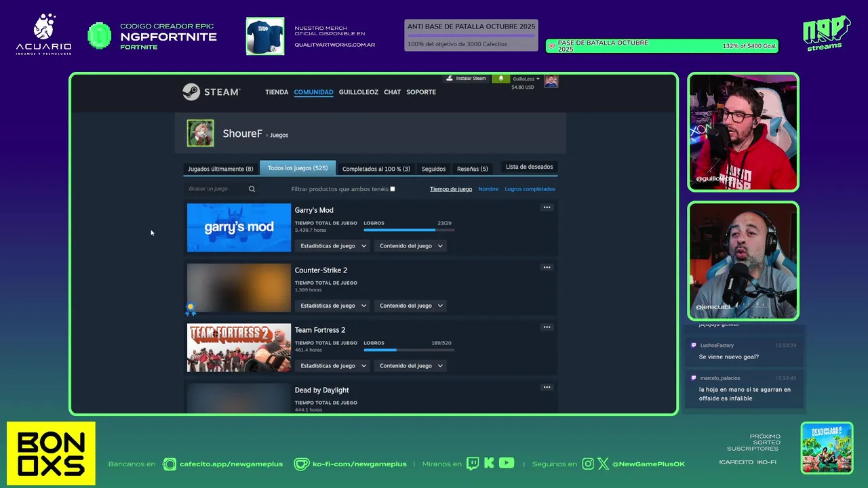This screenshot has height=488, width=868.
Task: Click the cafecito.app cup icon
Action: click(x=169, y=464)
